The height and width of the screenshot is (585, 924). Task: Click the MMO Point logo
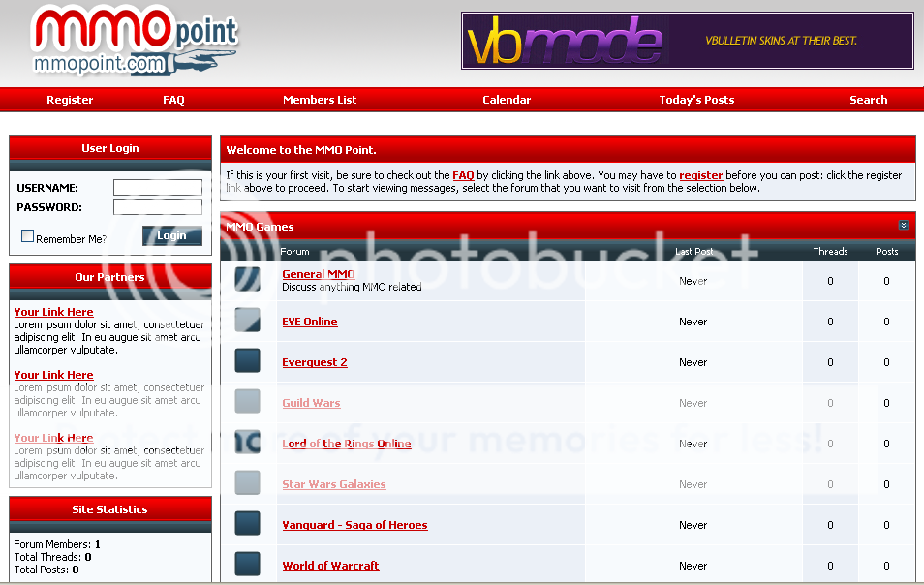pyautogui.click(x=135, y=40)
